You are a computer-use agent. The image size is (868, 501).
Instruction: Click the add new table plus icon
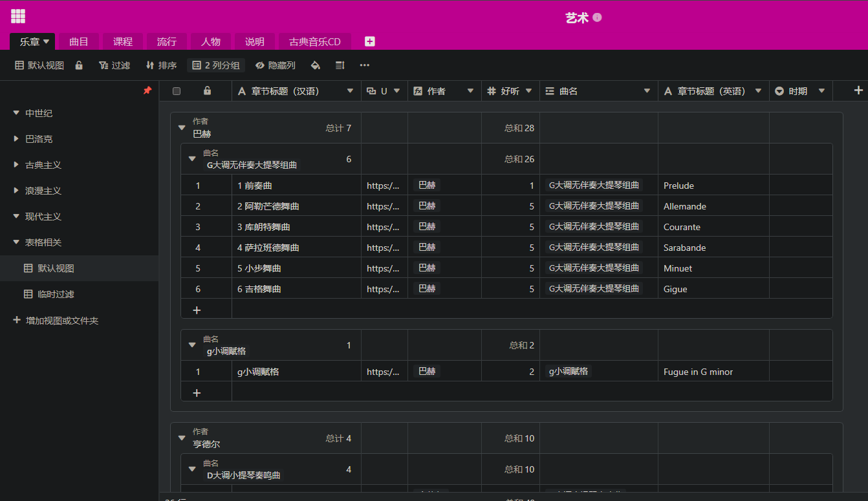coord(369,41)
